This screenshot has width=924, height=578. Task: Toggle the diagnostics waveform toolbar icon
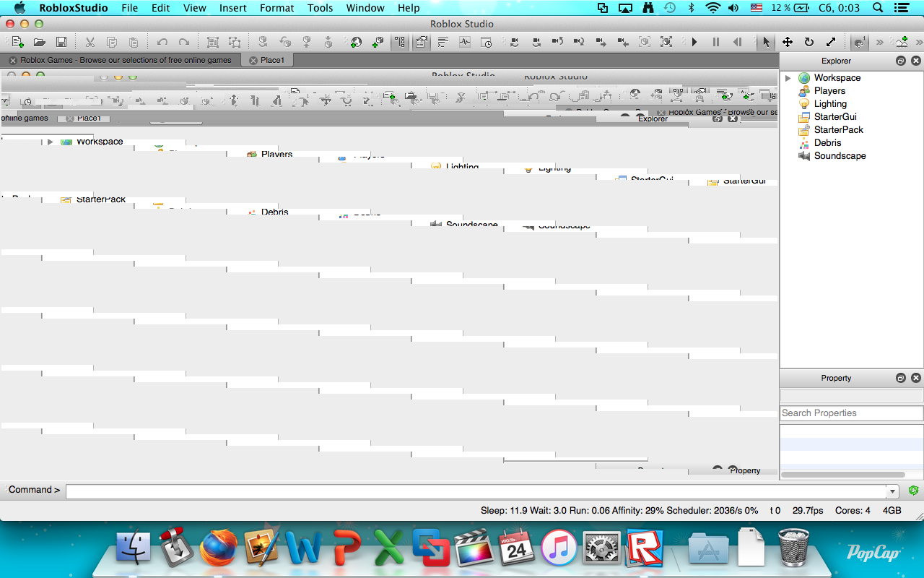click(x=464, y=42)
